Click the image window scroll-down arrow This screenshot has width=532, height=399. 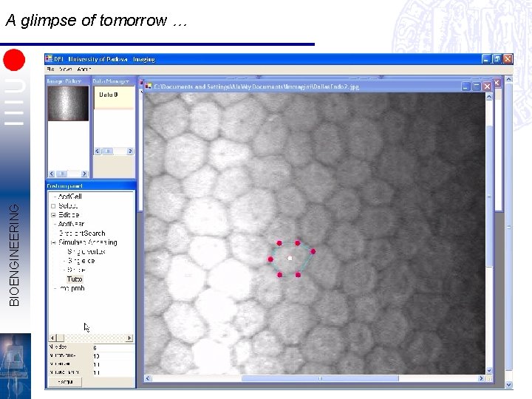click(489, 370)
